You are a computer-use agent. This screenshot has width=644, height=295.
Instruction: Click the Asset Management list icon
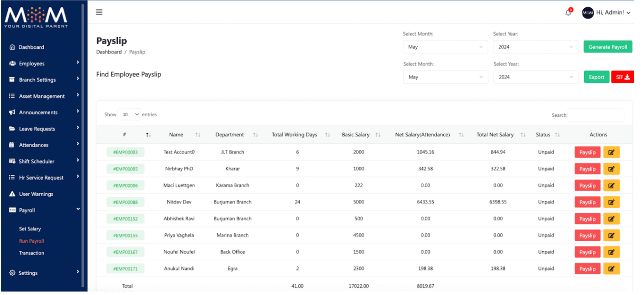[12, 96]
